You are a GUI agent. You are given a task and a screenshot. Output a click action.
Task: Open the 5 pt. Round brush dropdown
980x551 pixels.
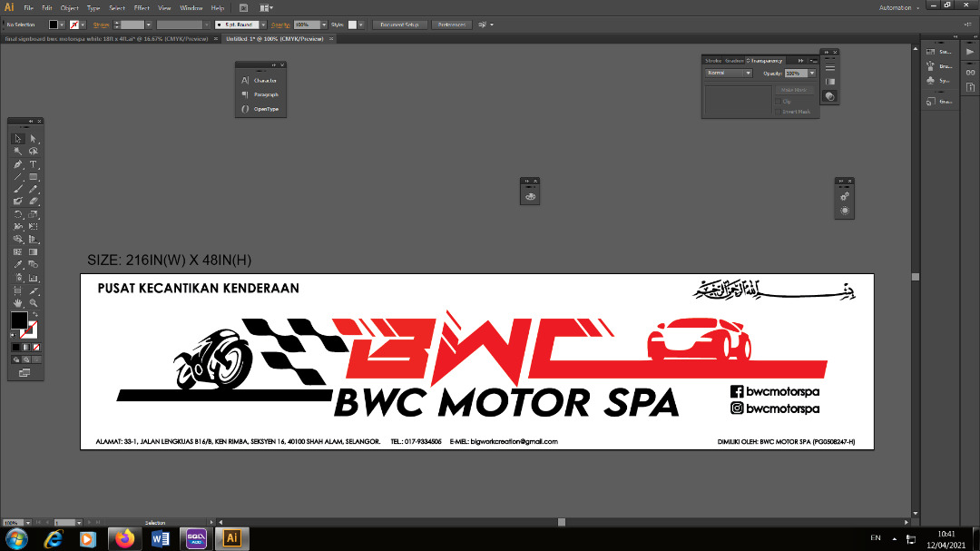263,25
